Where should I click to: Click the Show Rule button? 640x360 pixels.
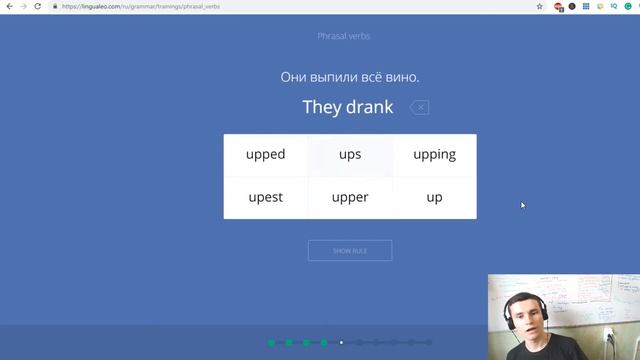(x=350, y=251)
